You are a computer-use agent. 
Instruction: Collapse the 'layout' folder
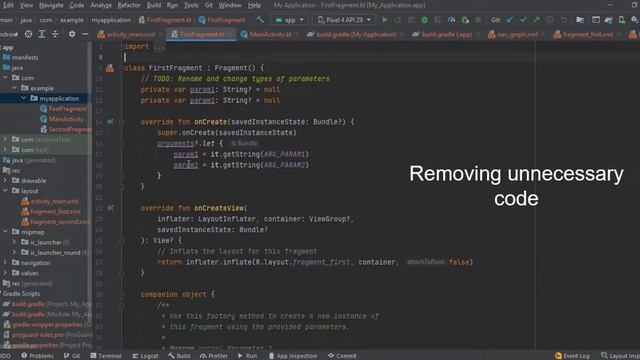click(x=5, y=191)
